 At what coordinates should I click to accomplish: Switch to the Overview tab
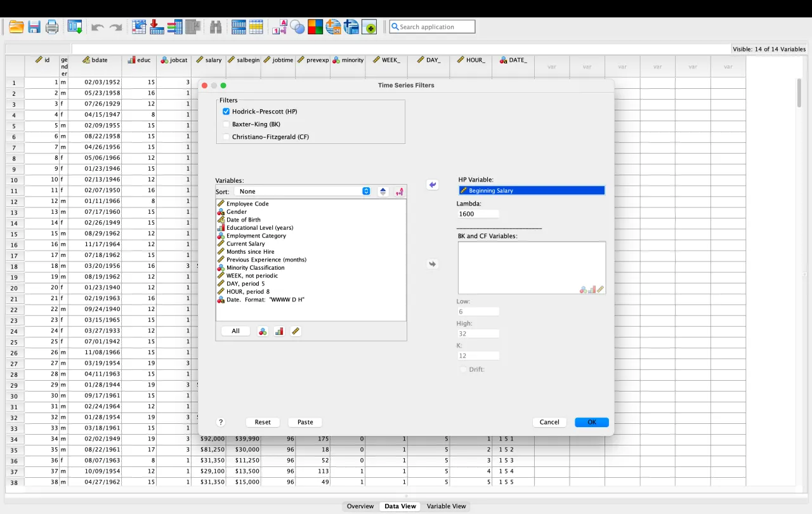point(360,506)
